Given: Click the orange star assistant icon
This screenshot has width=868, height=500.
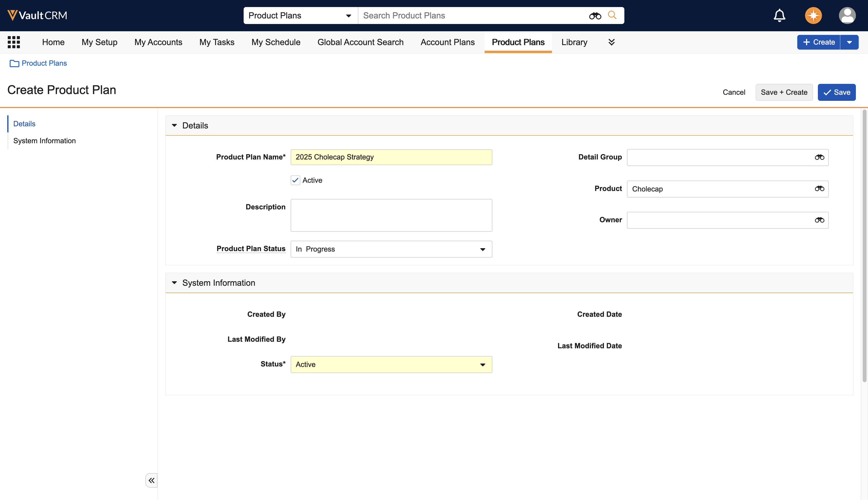Looking at the screenshot, I should [813, 16].
